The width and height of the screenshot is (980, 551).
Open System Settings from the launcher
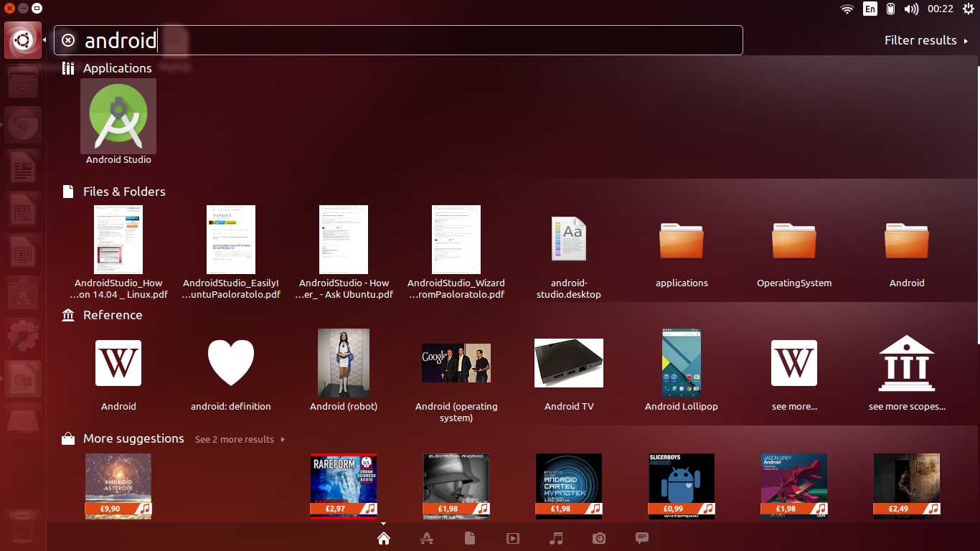tap(22, 335)
